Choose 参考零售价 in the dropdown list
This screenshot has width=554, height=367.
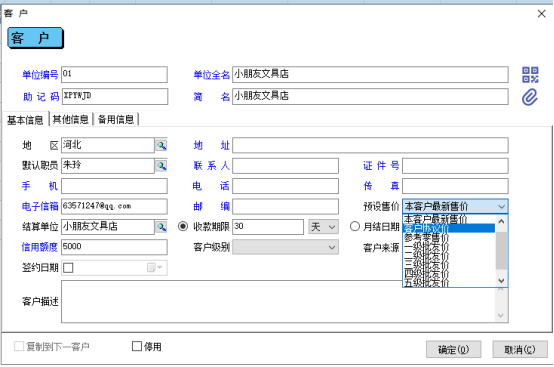click(449, 237)
